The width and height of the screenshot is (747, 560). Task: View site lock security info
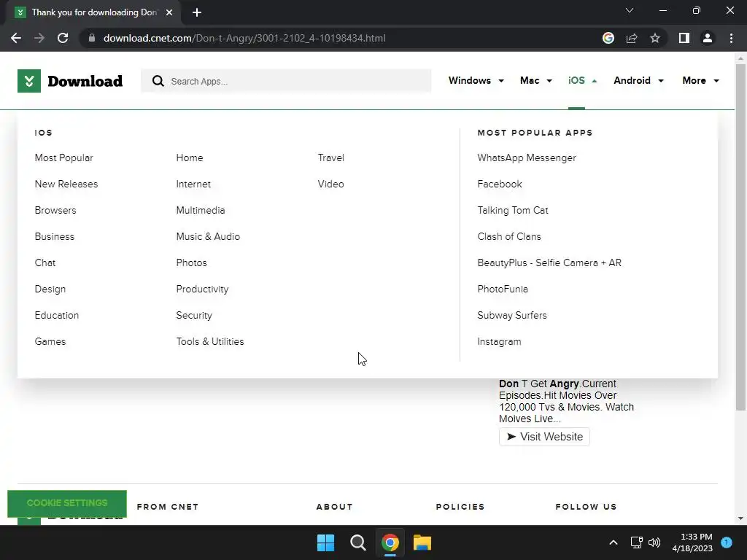click(92, 38)
